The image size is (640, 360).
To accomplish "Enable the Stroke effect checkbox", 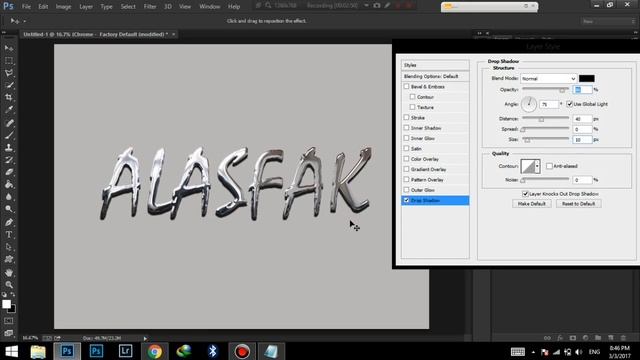I will coord(406,118).
